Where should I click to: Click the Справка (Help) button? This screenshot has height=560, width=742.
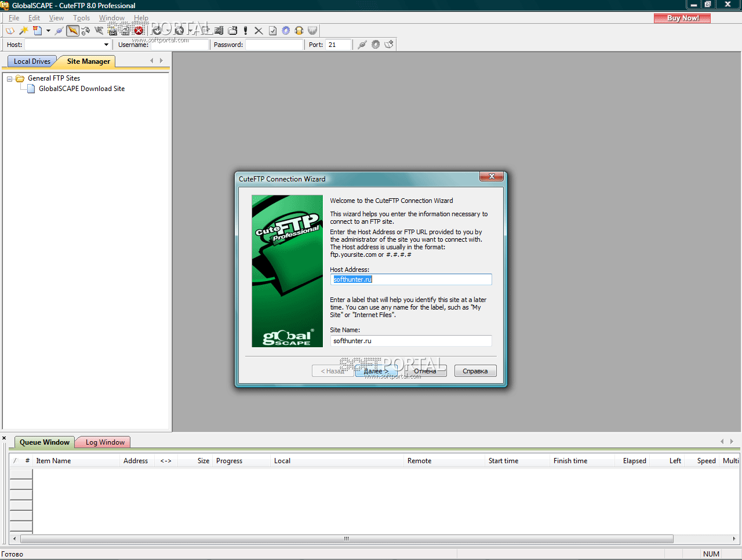475,371
